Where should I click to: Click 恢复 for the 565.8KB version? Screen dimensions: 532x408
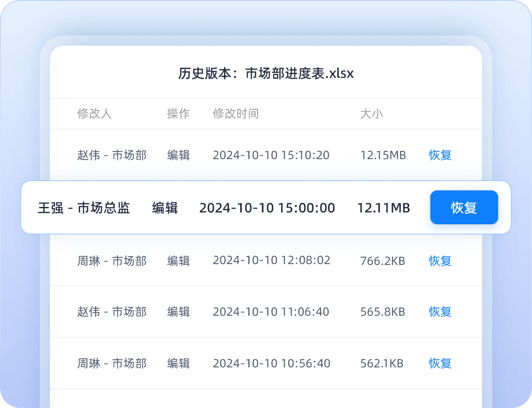click(x=440, y=312)
